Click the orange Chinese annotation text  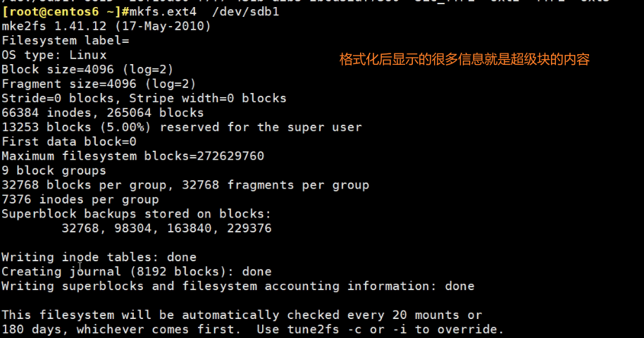click(x=464, y=60)
